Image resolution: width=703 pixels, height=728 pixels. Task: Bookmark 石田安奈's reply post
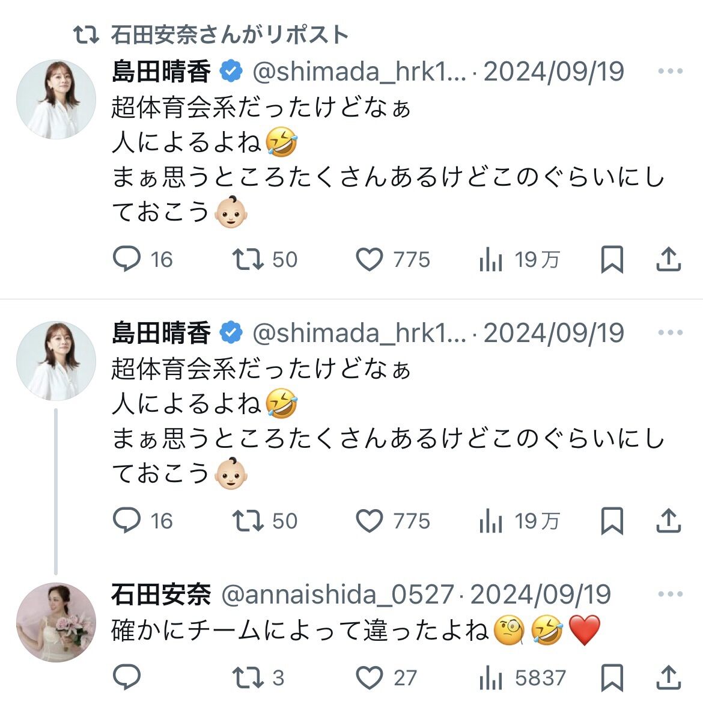tap(612, 678)
